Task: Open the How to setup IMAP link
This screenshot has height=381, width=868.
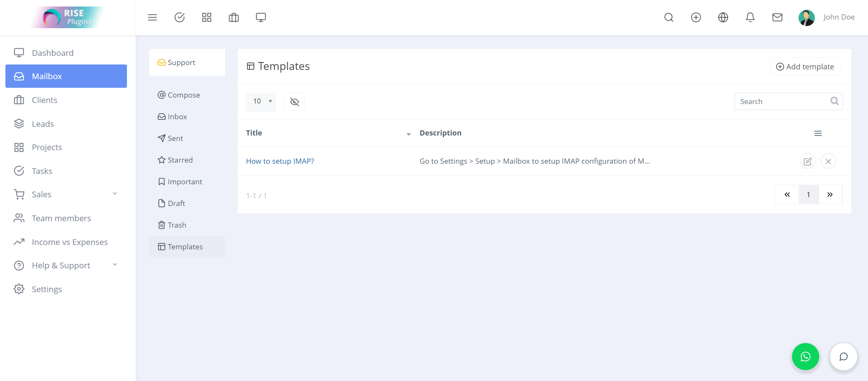Action: (280, 161)
